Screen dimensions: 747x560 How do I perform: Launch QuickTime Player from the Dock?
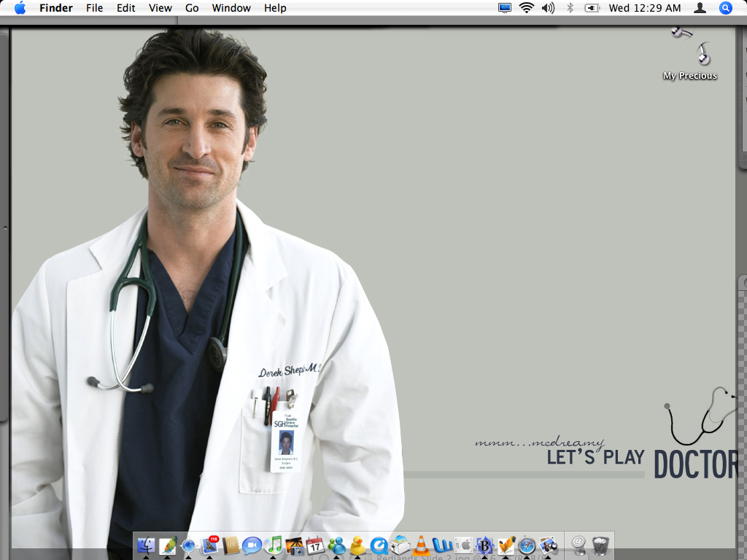[379, 545]
